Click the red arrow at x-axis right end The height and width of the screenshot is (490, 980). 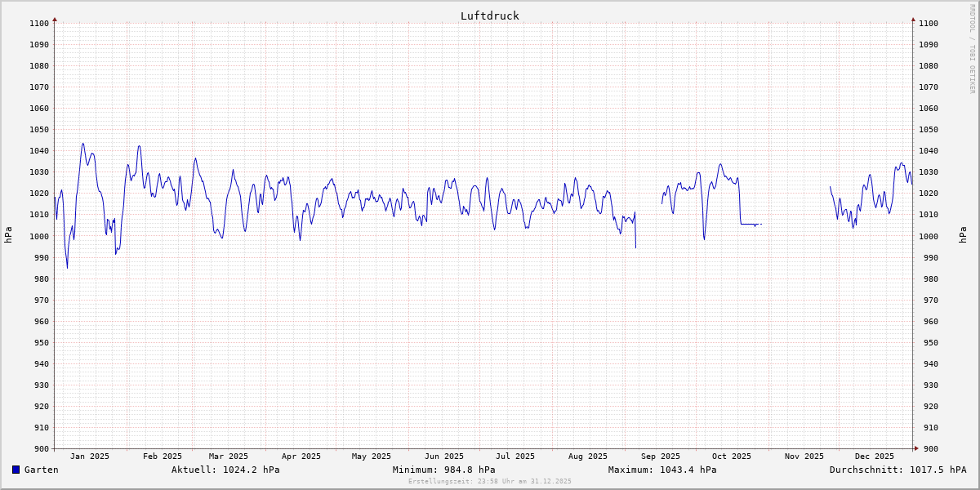[x=915, y=448]
